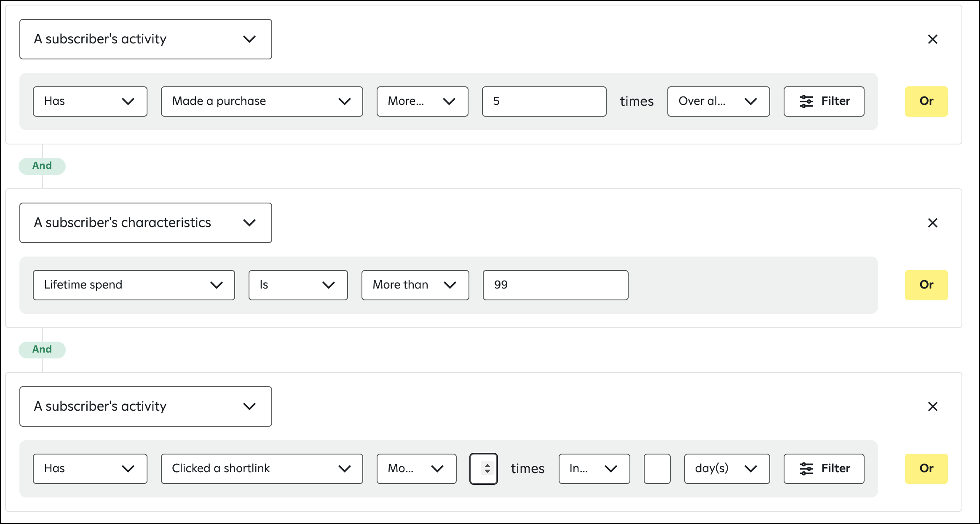The width and height of the screenshot is (980, 524).
Task: Click the first And connector badge
Action: [x=42, y=166]
